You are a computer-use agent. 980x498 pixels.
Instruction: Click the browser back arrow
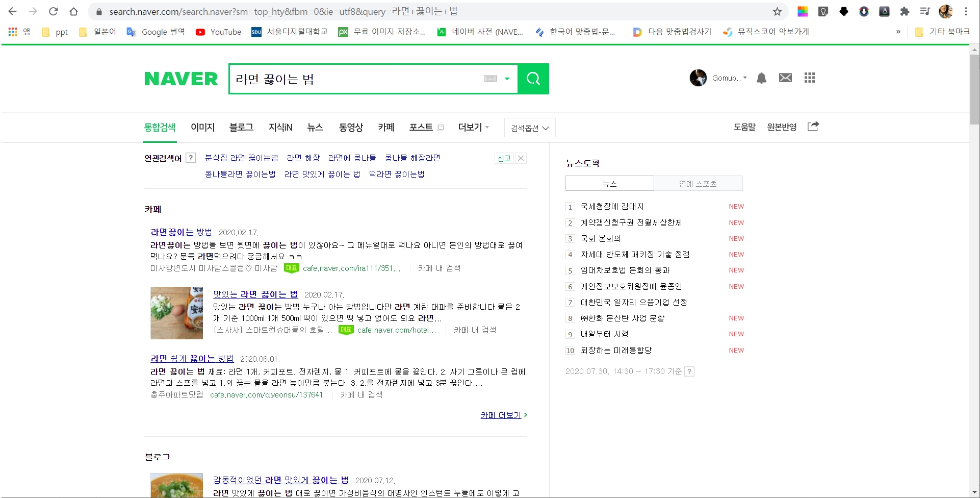(x=13, y=11)
